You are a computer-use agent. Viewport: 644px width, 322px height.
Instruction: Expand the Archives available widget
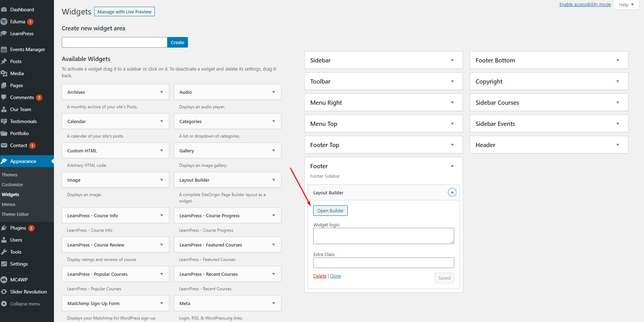click(x=162, y=92)
